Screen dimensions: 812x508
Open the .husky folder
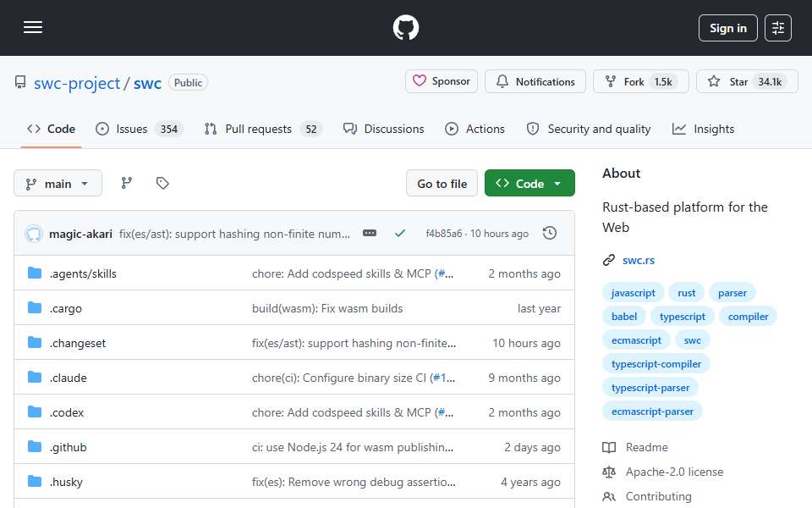tap(66, 482)
